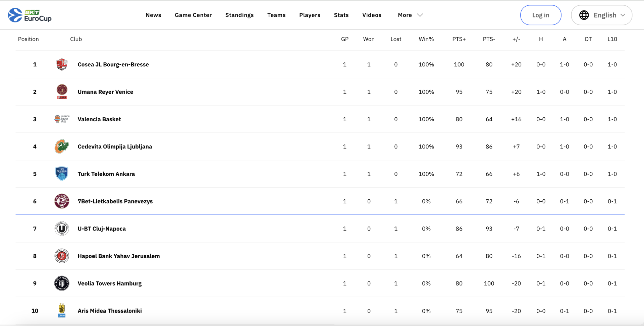Screen dimensions: 644x326
Task: Select the Cosea JL Bourg-en-Bresse team logo
Action: tap(62, 64)
